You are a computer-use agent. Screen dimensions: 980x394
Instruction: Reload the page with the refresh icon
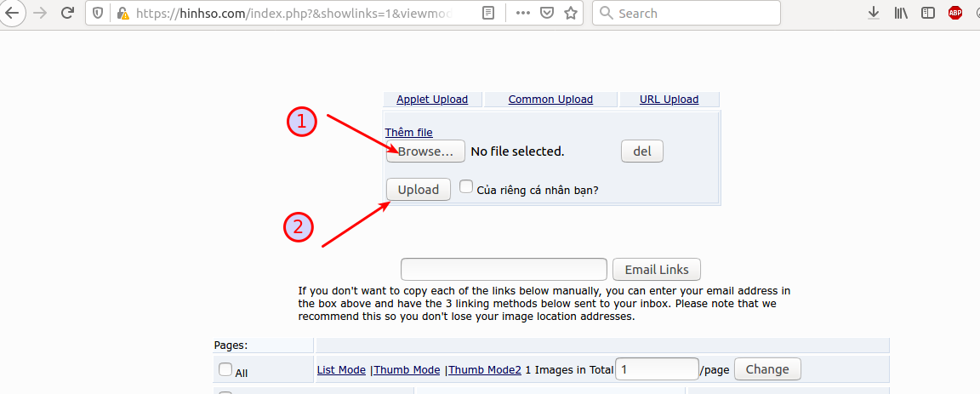(68, 13)
